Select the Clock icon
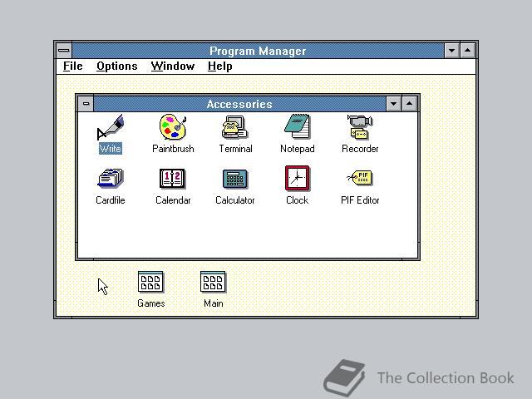Viewport: 532px width, 399px height. click(298, 178)
